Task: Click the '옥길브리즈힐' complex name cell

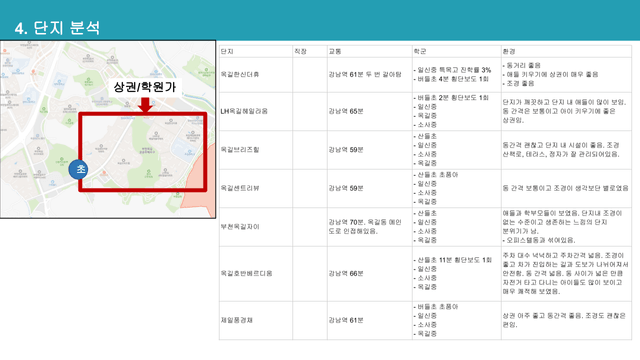Action: [x=256, y=150]
